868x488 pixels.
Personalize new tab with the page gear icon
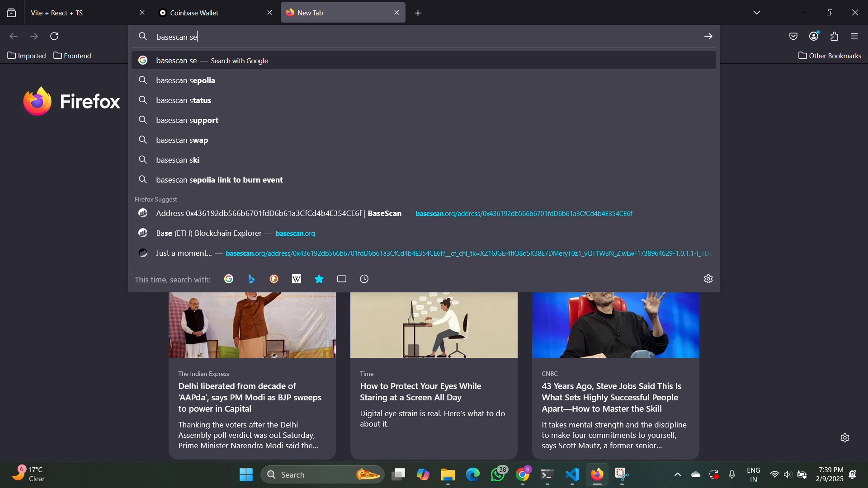(845, 438)
